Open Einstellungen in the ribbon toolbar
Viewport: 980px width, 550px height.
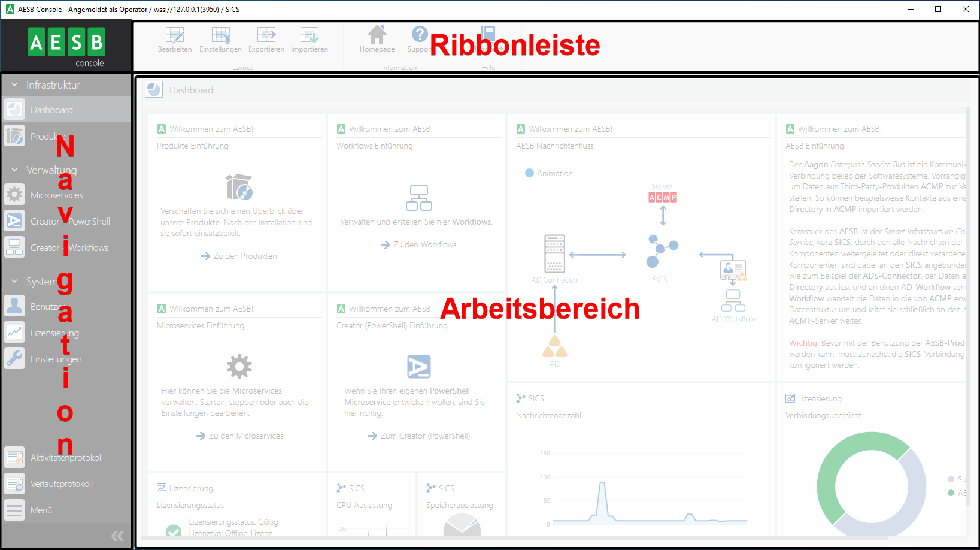pyautogui.click(x=220, y=35)
